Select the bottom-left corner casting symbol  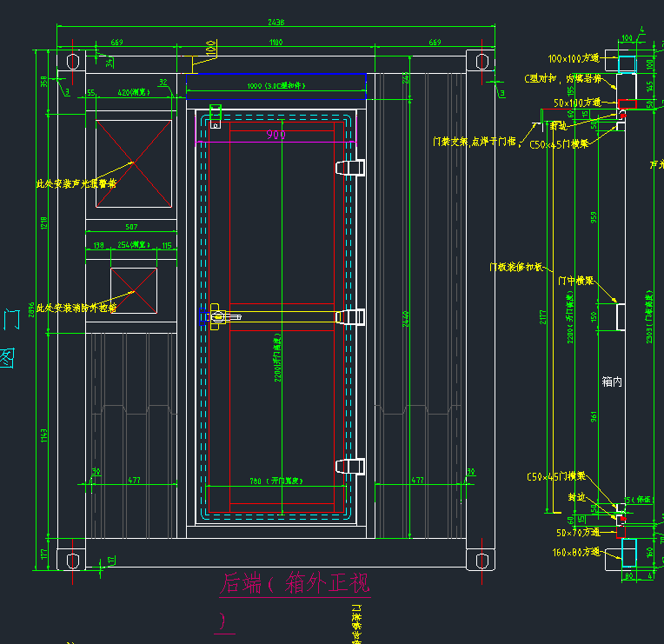click(x=72, y=555)
